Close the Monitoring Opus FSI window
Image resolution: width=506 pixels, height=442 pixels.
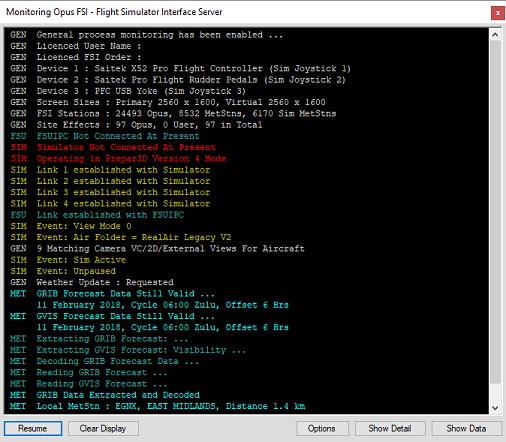497,13
